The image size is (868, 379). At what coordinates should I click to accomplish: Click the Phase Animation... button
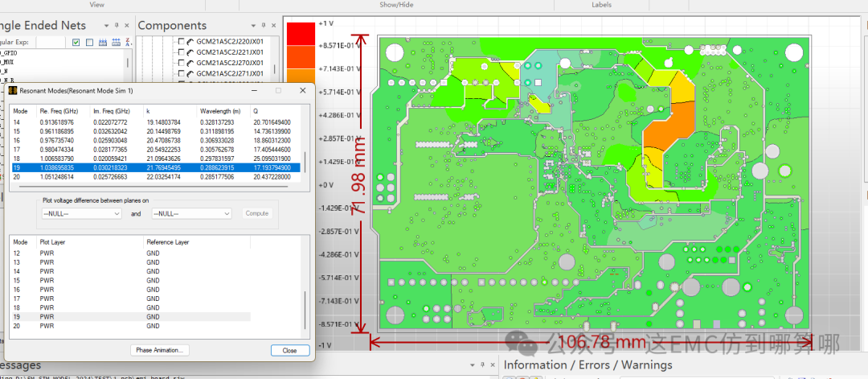pos(160,350)
